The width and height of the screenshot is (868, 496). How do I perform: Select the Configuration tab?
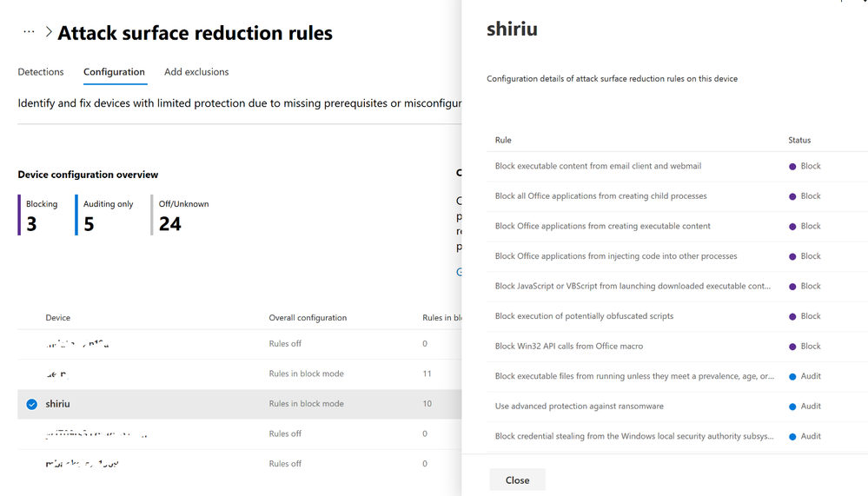click(x=114, y=72)
